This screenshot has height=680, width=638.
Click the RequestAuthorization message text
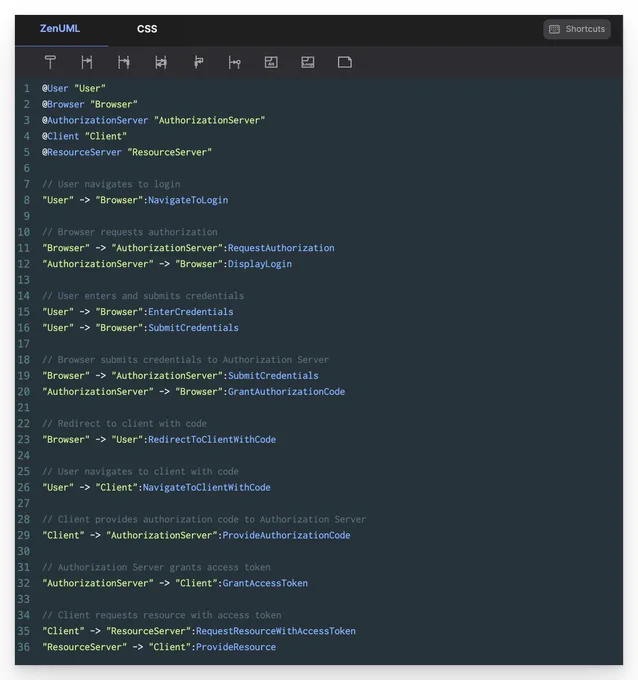point(281,248)
